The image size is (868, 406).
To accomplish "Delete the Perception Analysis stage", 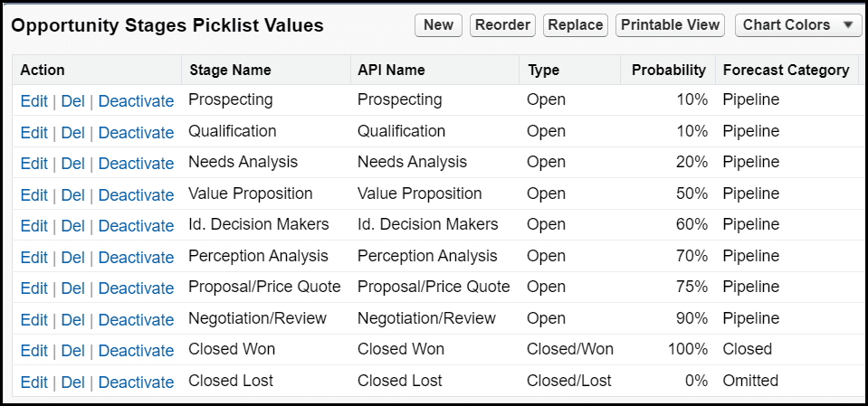I will (x=72, y=257).
